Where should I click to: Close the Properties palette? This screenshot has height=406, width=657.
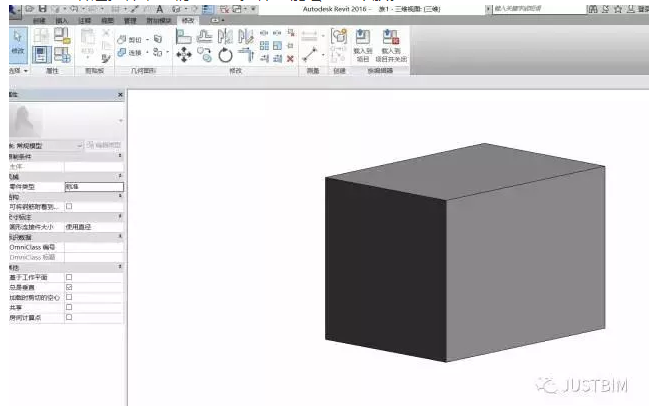pos(120,95)
